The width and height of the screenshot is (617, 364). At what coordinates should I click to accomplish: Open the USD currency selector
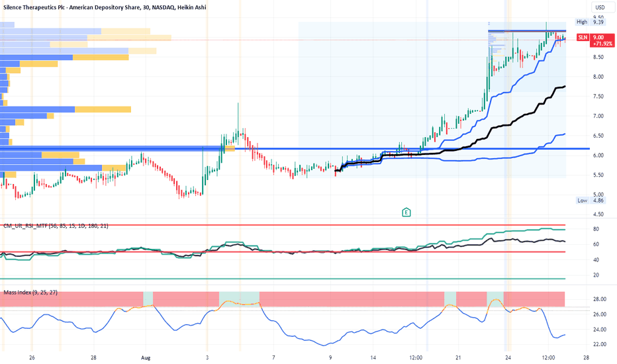click(600, 7)
